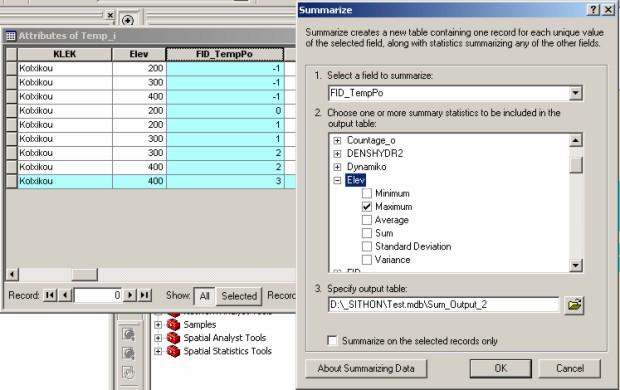This screenshot has width=620, height=390.
Task: Click the Elev column header
Action: (139, 54)
